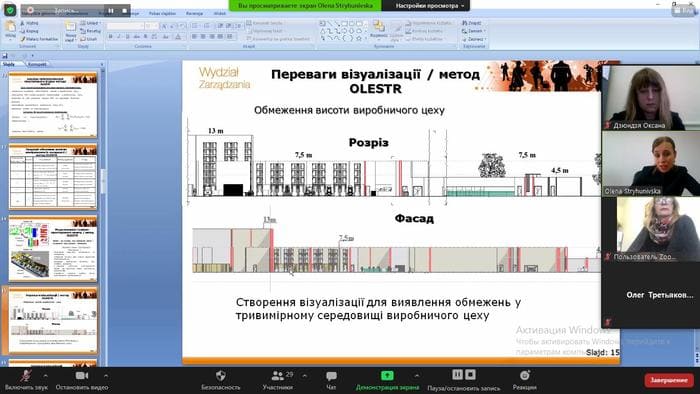The height and width of the screenshot is (394, 700).
Task: Open the Реакции reactions menu
Action: (525, 380)
